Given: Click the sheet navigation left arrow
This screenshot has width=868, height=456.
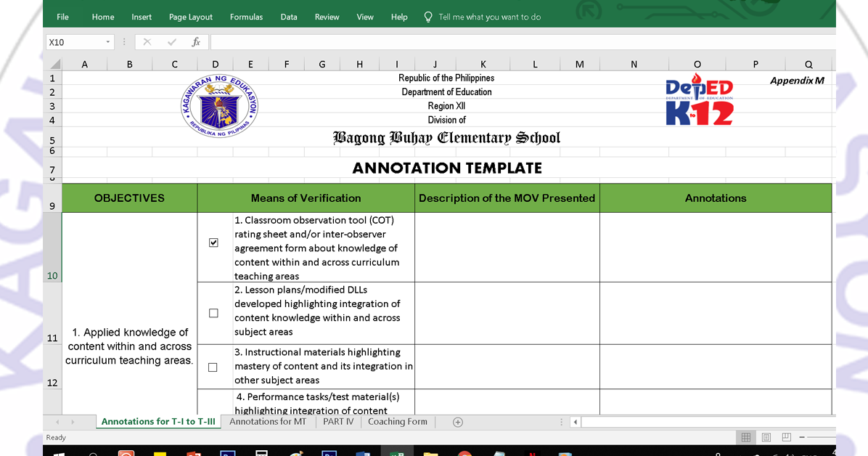Looking at the screenshot, I should coord(57,421).
